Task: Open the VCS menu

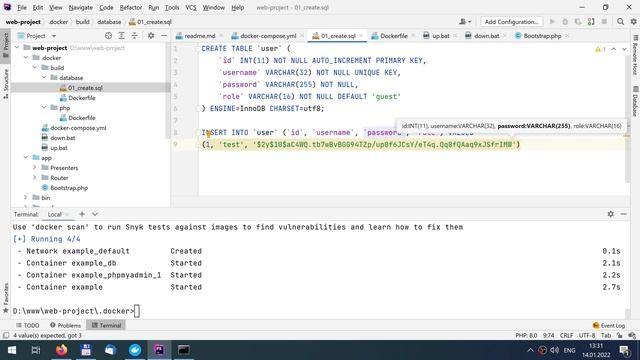Action: [191, 7]
